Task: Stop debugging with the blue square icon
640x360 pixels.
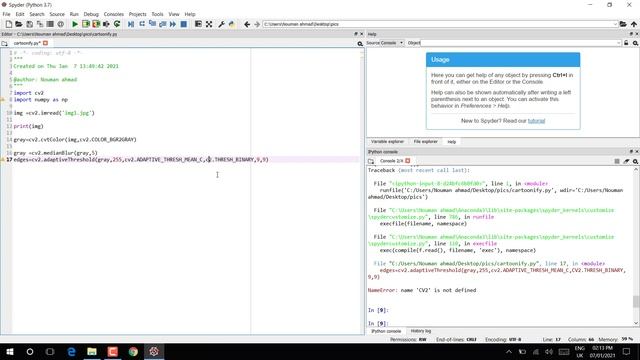Action: click(x=184, y=24)
